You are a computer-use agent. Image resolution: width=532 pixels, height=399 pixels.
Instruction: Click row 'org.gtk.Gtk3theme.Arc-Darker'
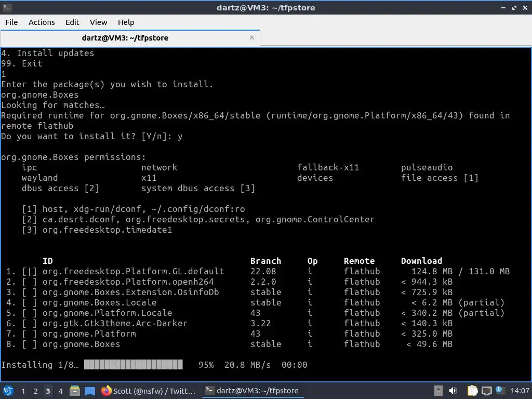[x=229, y=323]
